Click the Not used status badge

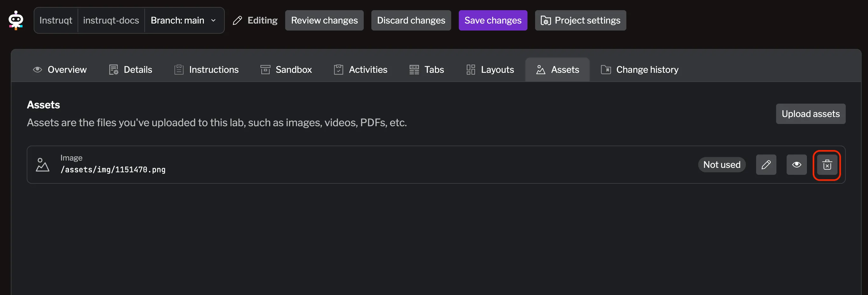coord(722,165)
